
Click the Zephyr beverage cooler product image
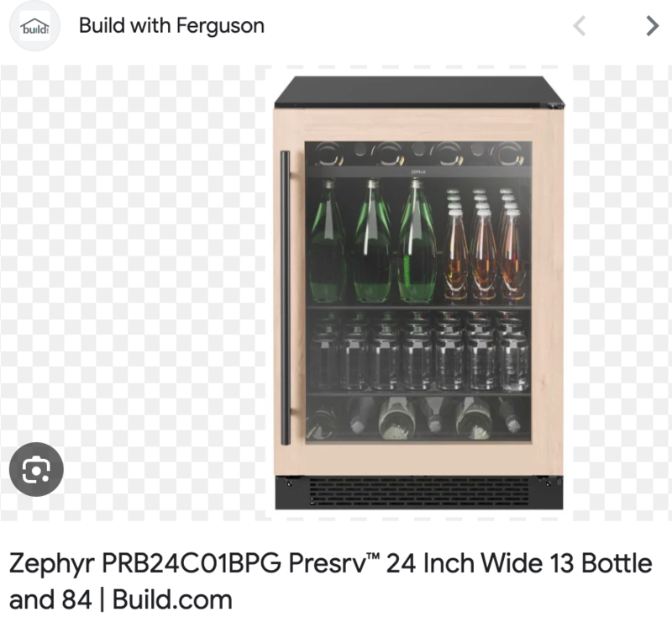[x=418, y=293]
